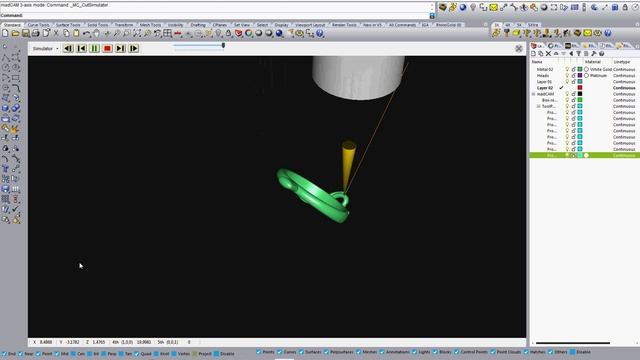The image size is (640, 360).
Task: Switch to the Mesh Tools tab
Action: coord(151,25)
